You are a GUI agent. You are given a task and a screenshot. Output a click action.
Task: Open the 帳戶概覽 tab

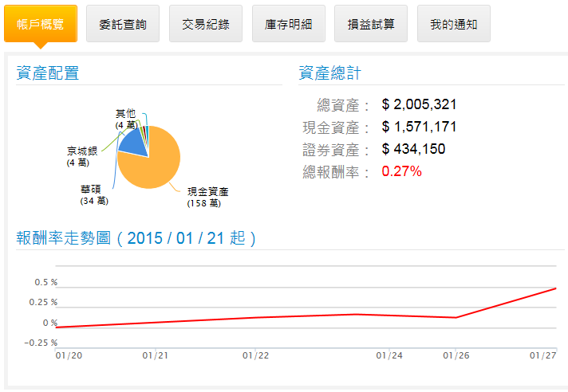(40, 24)
